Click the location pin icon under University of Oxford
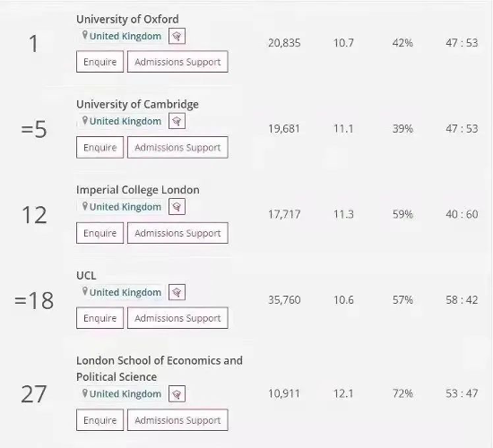Screen dimensions: 493x448 coord(84,35)
